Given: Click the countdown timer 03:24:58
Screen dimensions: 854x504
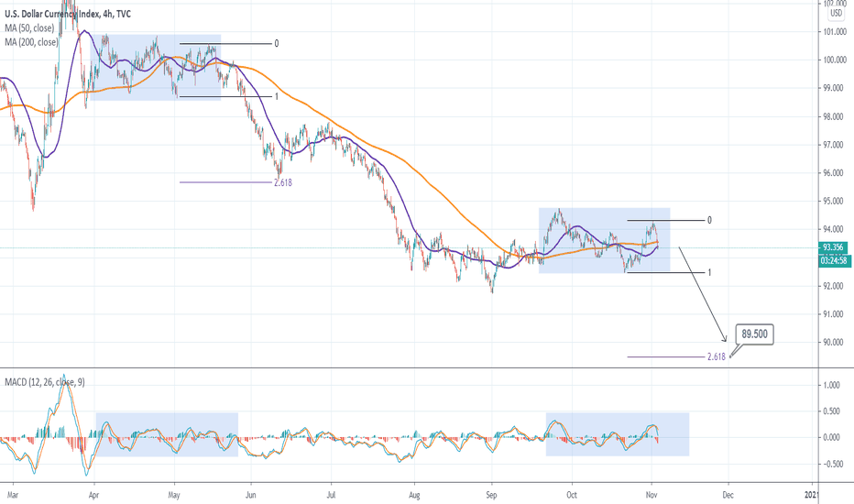Looking at the screenshot, I should coord(834,261).
